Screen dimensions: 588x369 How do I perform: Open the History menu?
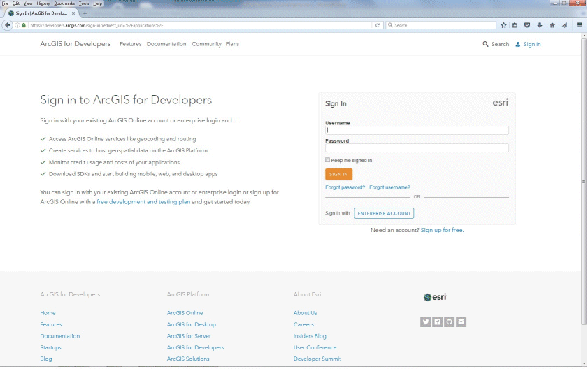coord(43,3)
